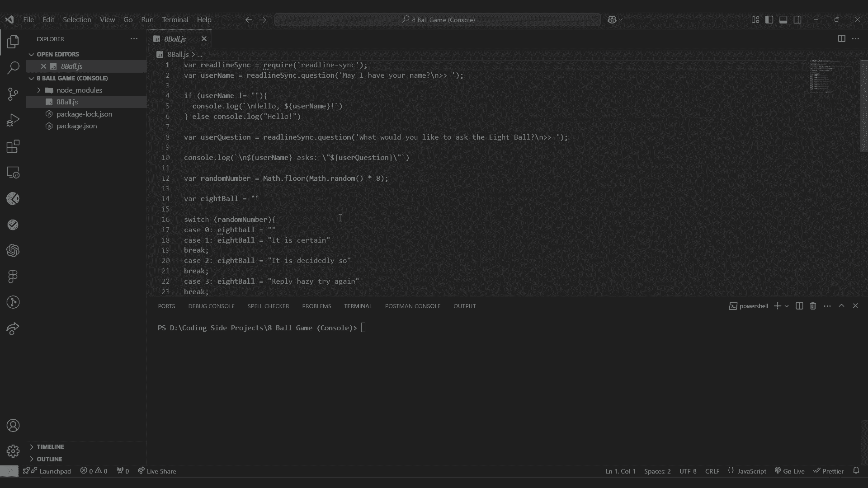Toggle the bottom Panel visibility
868x488 pixels.
click(x=783, y=19)
